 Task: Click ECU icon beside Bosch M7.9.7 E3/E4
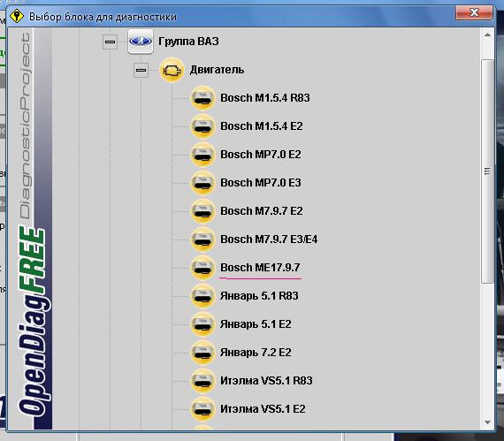202,239
